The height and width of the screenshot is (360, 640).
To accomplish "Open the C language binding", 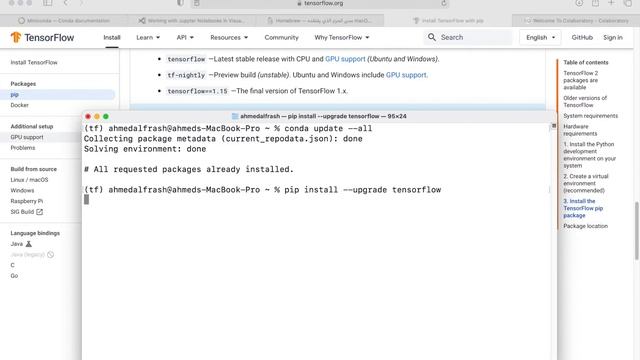I will coord(13,265).
